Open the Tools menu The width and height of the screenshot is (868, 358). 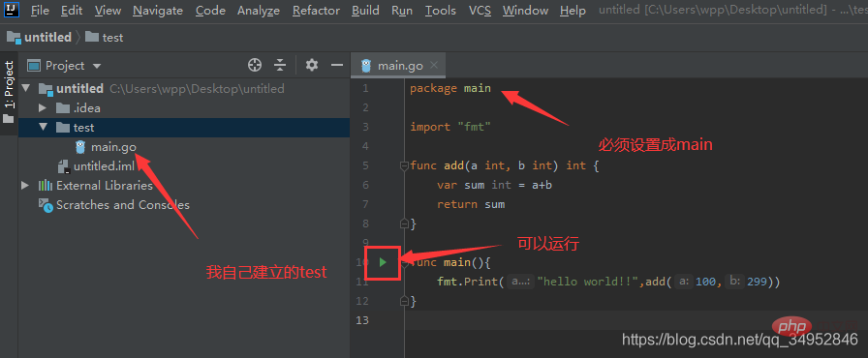tap(441, 10)
